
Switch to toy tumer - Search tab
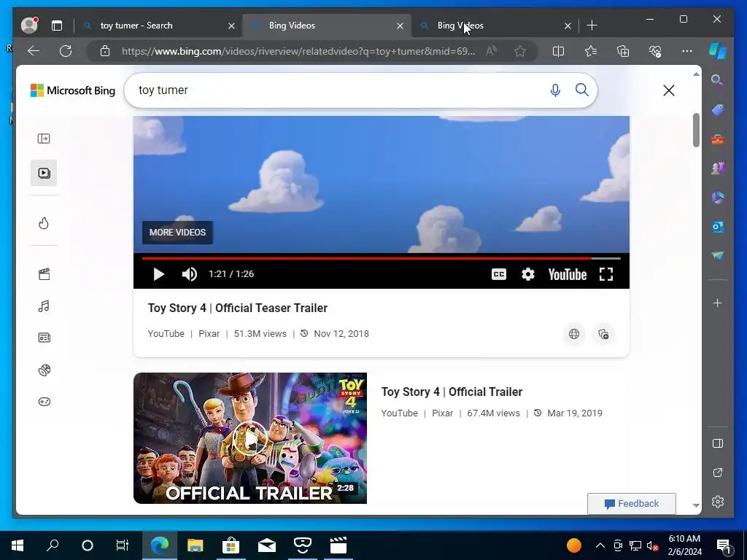(x=159, y=26)
